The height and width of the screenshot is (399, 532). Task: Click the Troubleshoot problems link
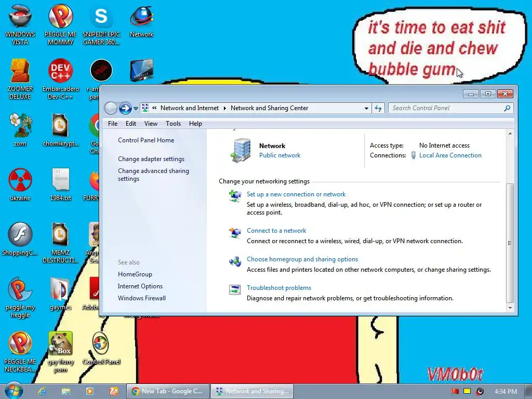(x=279, y=288)
